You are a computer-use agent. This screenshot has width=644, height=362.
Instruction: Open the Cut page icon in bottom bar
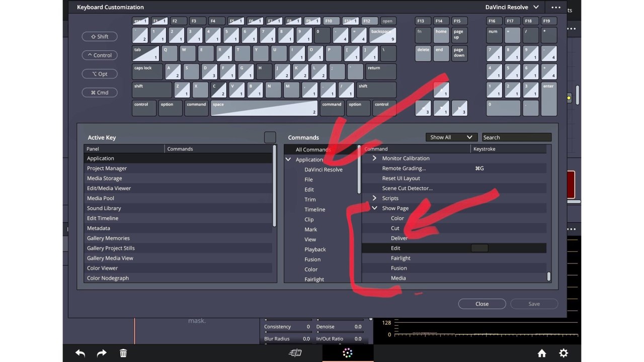[x=295, y=353]
